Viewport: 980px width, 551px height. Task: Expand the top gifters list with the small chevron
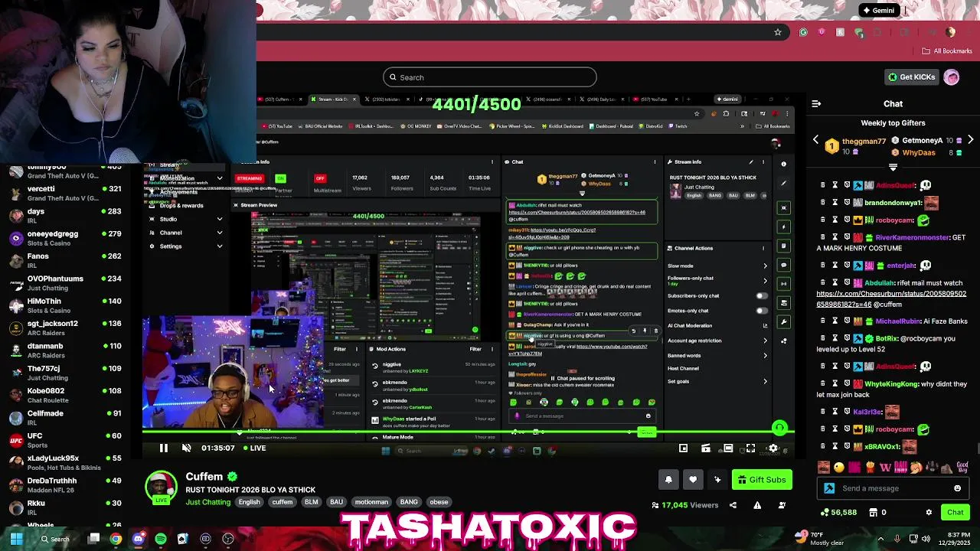coord(893,167)
